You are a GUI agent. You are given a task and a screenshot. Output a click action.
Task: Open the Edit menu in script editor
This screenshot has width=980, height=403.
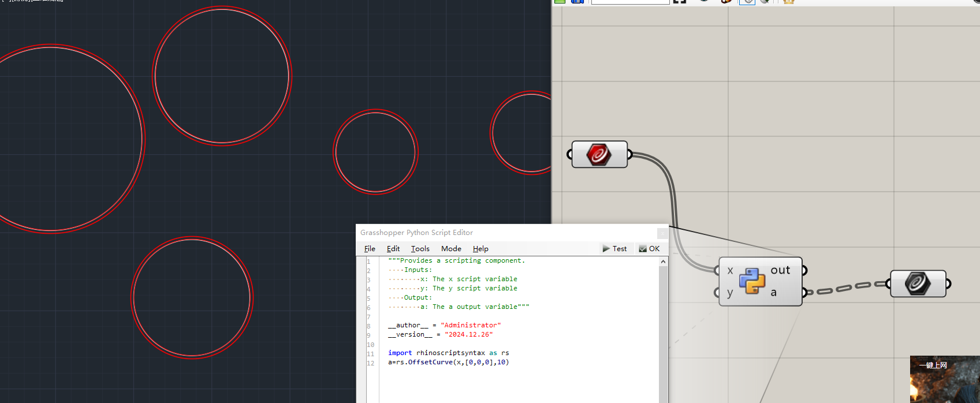point(393,249)
